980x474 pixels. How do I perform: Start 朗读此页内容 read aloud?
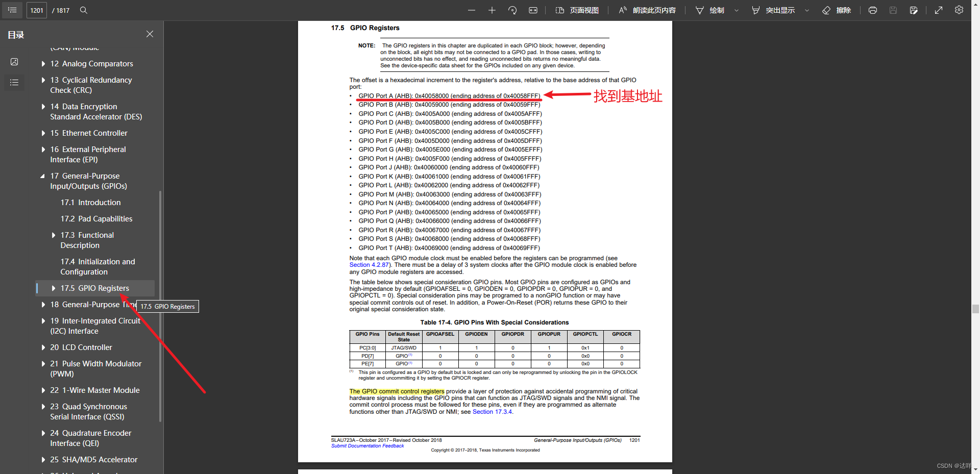coord(647,10)
